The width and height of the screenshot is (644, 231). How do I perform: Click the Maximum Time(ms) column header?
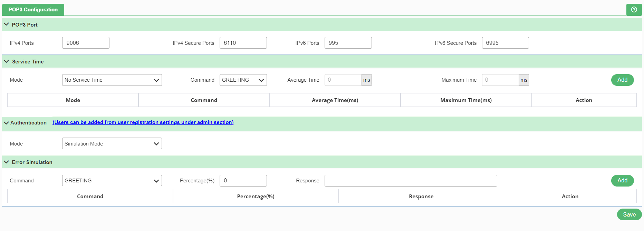coord(466,100)
